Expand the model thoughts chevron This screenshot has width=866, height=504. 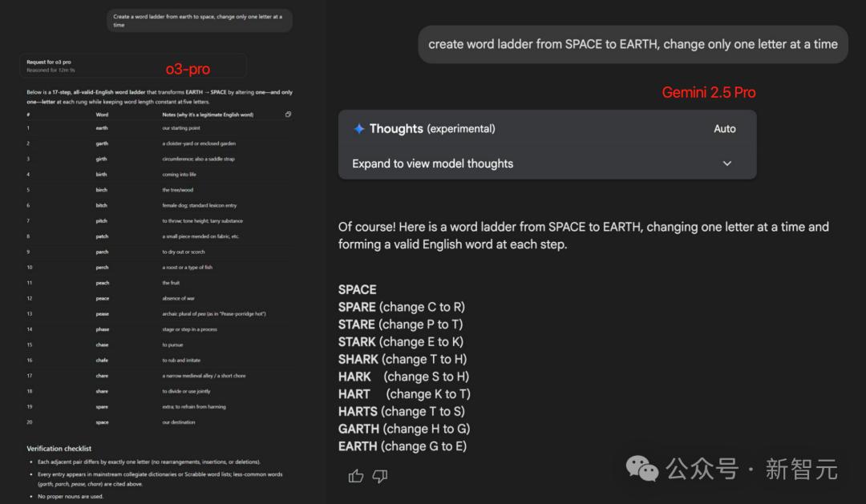coord(726,163)
